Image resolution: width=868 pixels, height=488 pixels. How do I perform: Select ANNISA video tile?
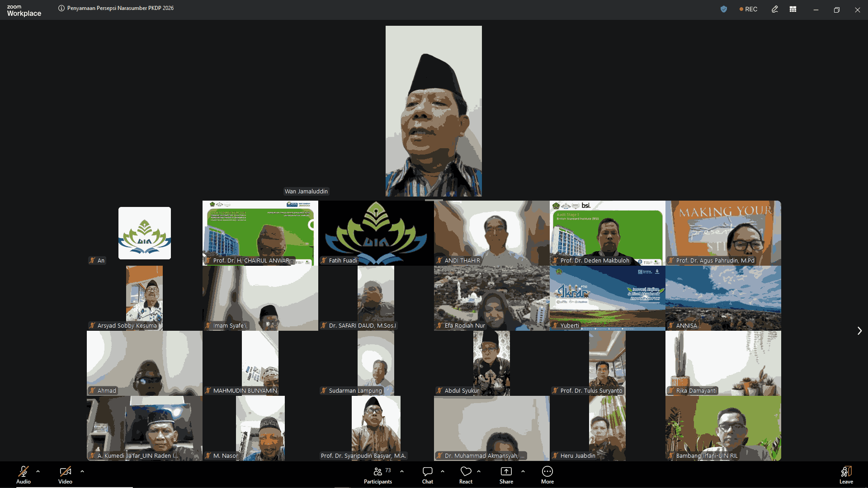(723, 298)
